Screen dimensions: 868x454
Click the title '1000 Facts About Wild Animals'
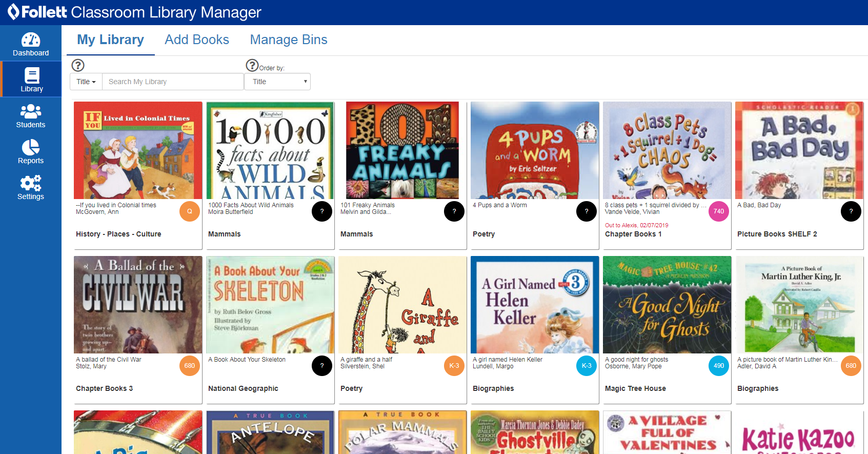[251, 205]
